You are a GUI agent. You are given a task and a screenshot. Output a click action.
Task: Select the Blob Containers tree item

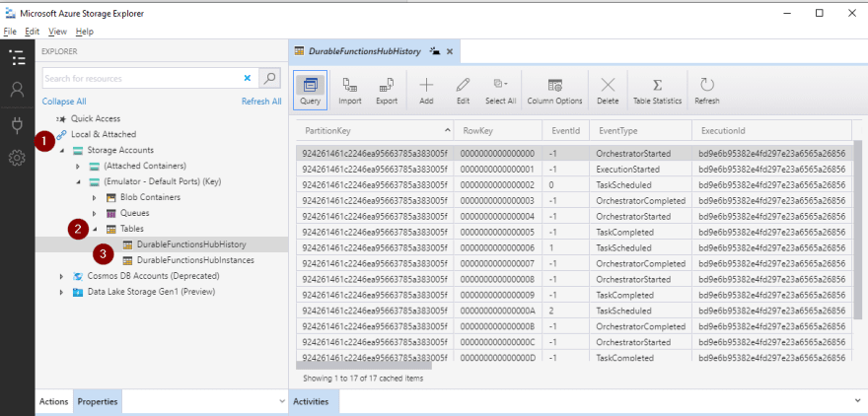[x=150, y=197]
